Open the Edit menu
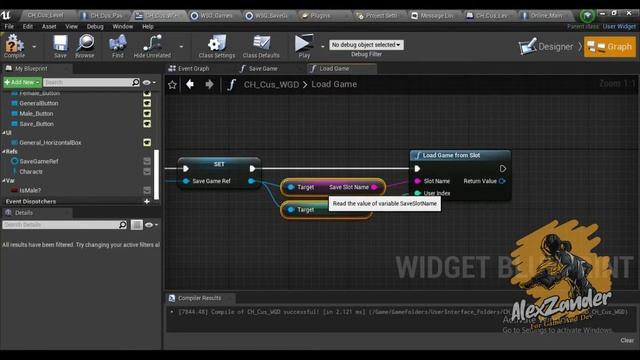 pyautogui.click(x=28, y=27)
